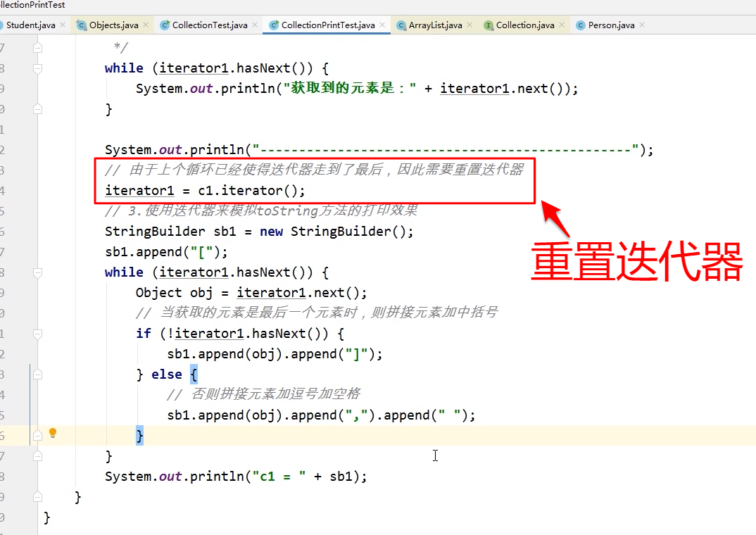Click fold marker at second while closing brace
Viewport: 756px width, 535px height.
(37, 456)
